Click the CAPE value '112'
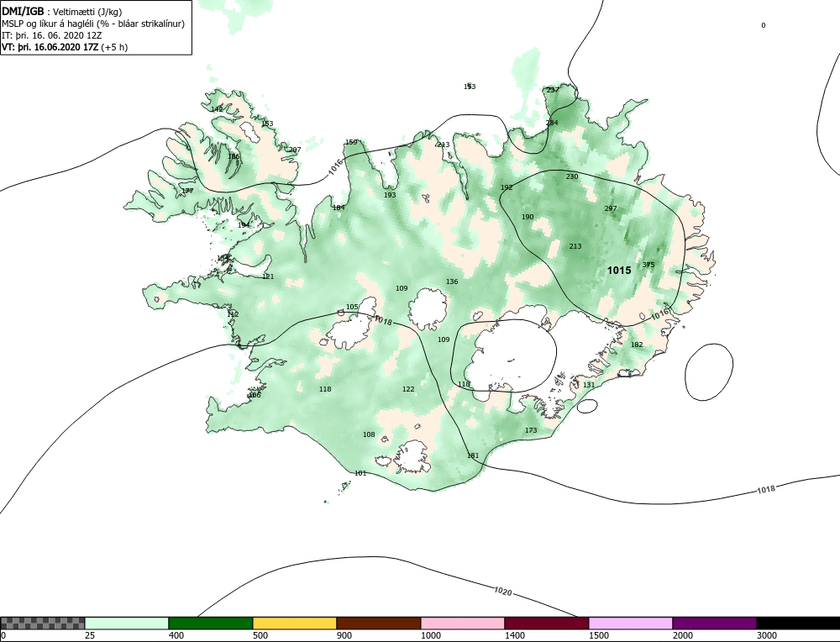This screenshot has width=840, height=642. [233, 314]
